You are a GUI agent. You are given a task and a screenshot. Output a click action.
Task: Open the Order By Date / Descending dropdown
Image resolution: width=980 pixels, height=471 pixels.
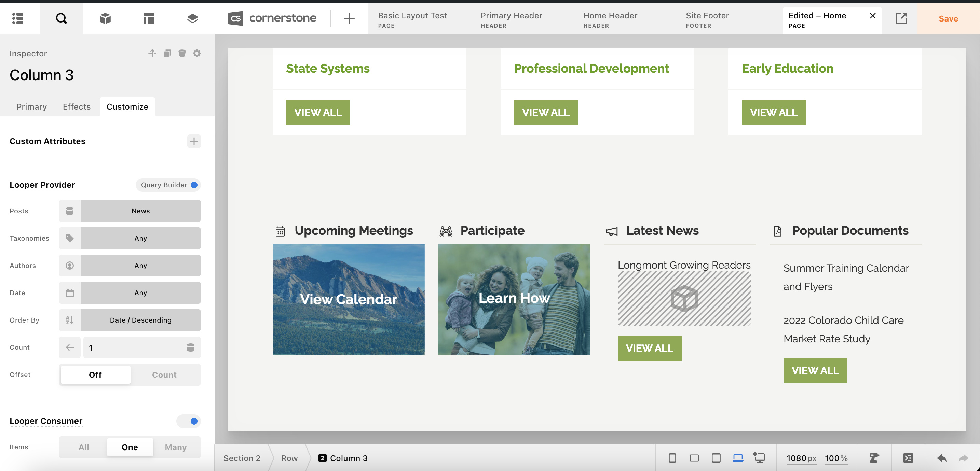click(140, 320)
